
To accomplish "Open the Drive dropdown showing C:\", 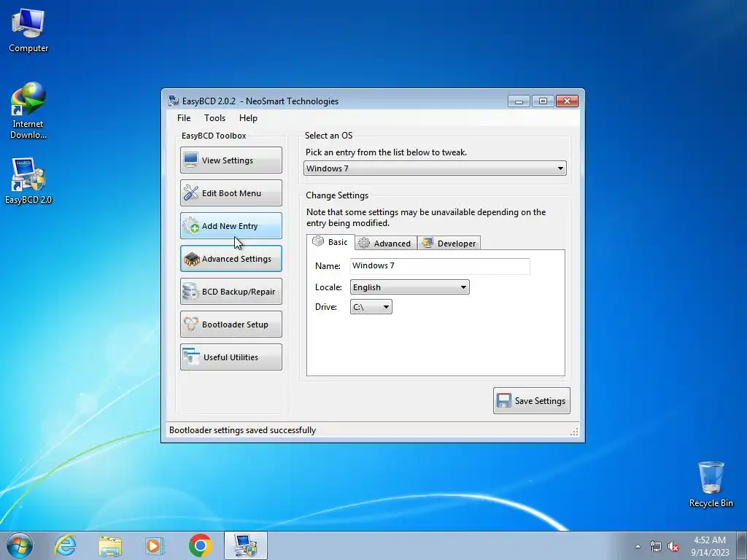I will click(x=371, y=307).
